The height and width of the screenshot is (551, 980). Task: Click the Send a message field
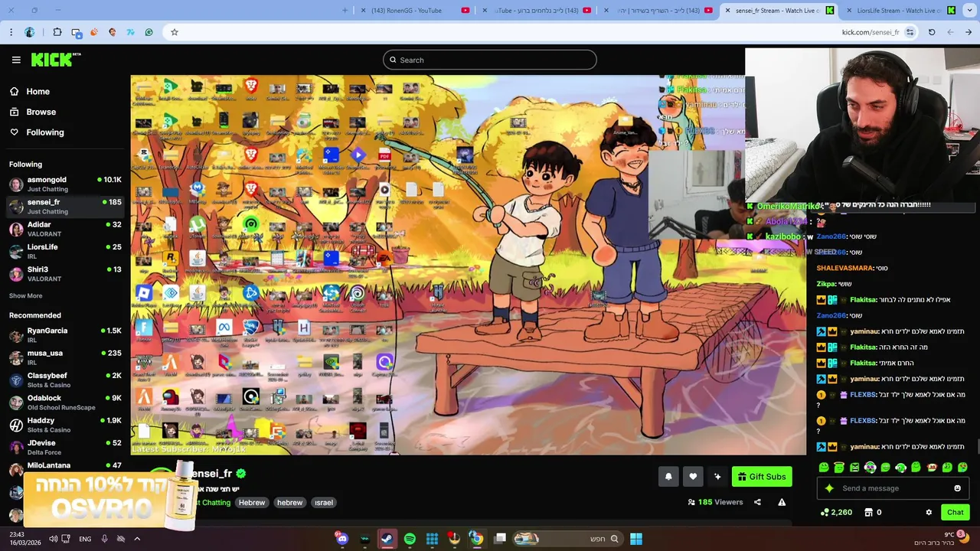pos(892,488)
